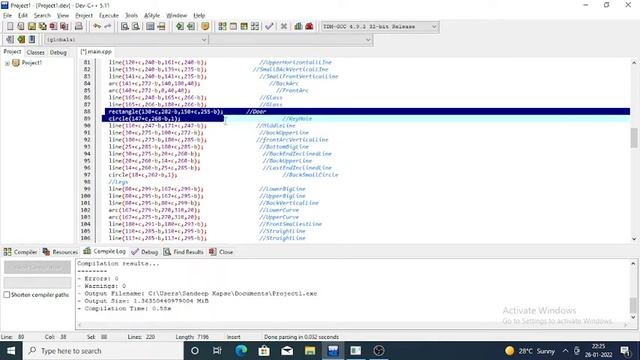Click the green Unindent toolbar icon
Screen dimensions: 640x360
[191, 27]
